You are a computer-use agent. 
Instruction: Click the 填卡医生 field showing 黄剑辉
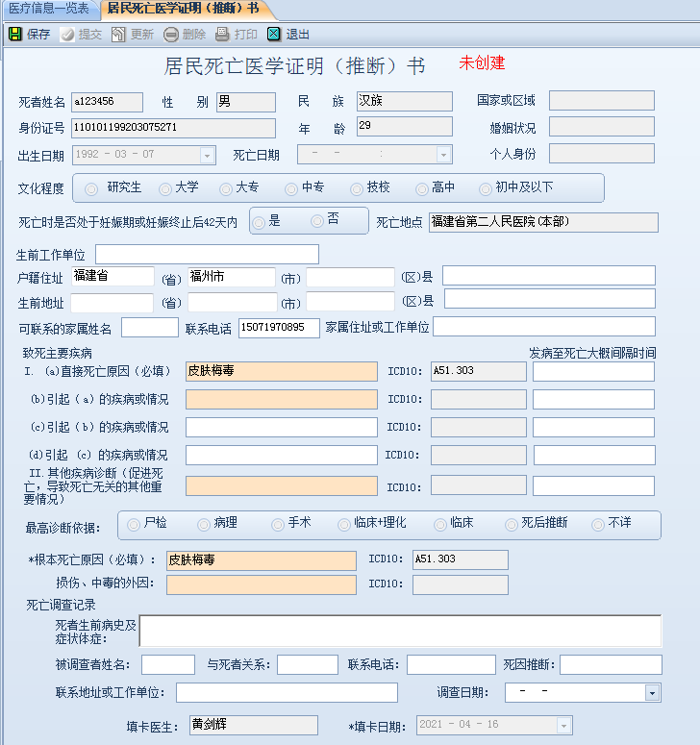254,725
